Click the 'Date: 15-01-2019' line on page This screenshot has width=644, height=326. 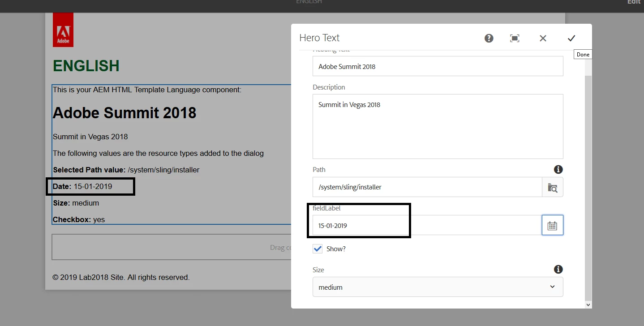coord(82,186)
